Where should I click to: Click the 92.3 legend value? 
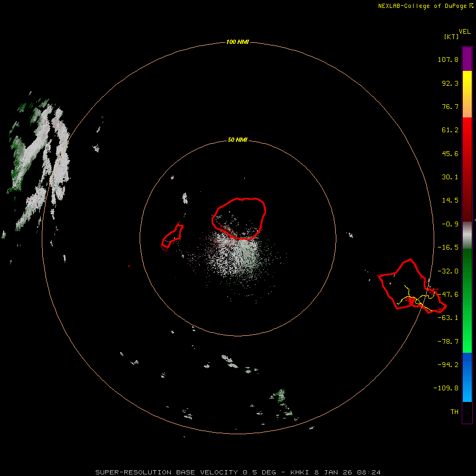click(x=450, y=83)
